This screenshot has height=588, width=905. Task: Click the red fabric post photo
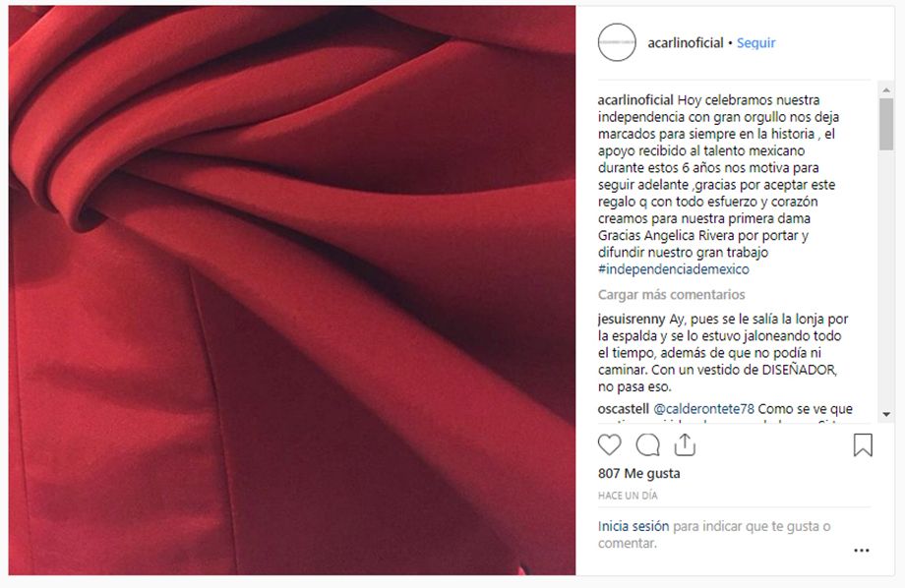[292, 290]
